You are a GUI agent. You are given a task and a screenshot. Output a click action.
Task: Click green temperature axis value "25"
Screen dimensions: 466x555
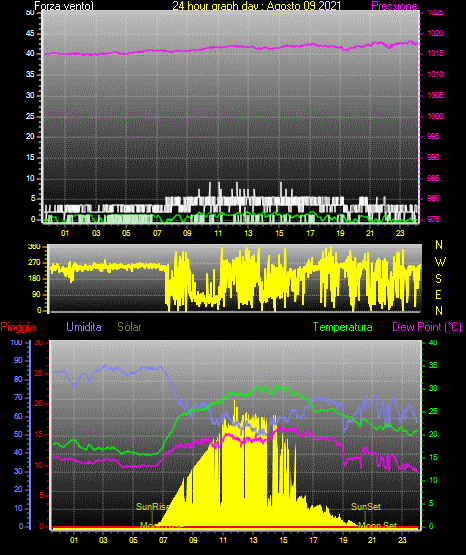(433, 411)
